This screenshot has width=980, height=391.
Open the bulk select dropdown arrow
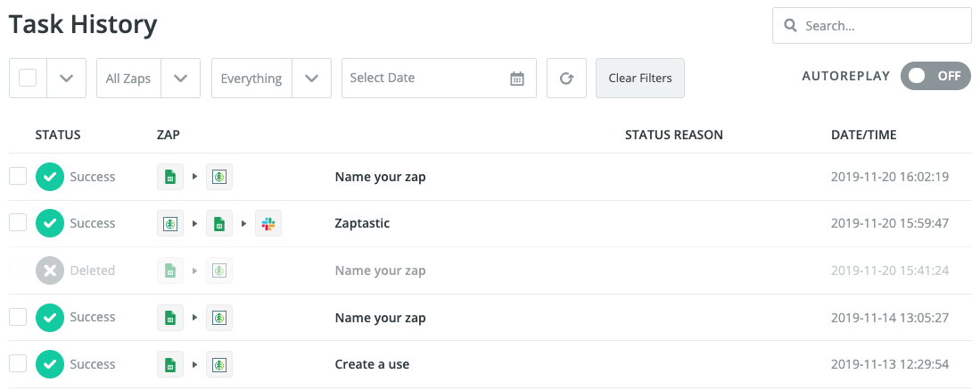pos(66,79)
